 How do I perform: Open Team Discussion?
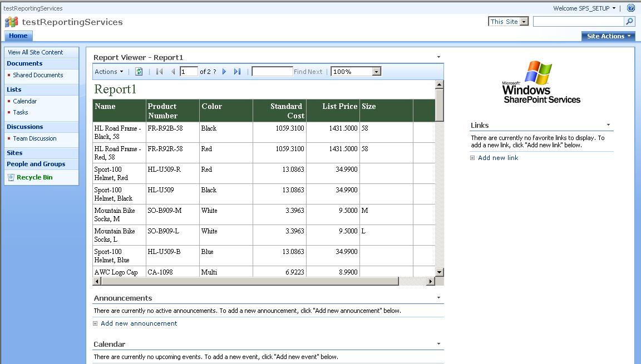click(34, 138)
